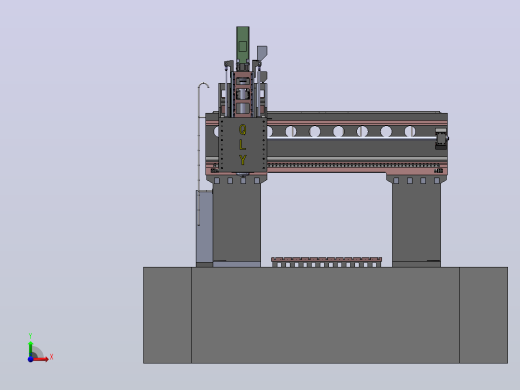Pick the T-slot worktable between the columns
Image resolution: width=520 pixels, height=390 pixels.
[327, 262]
